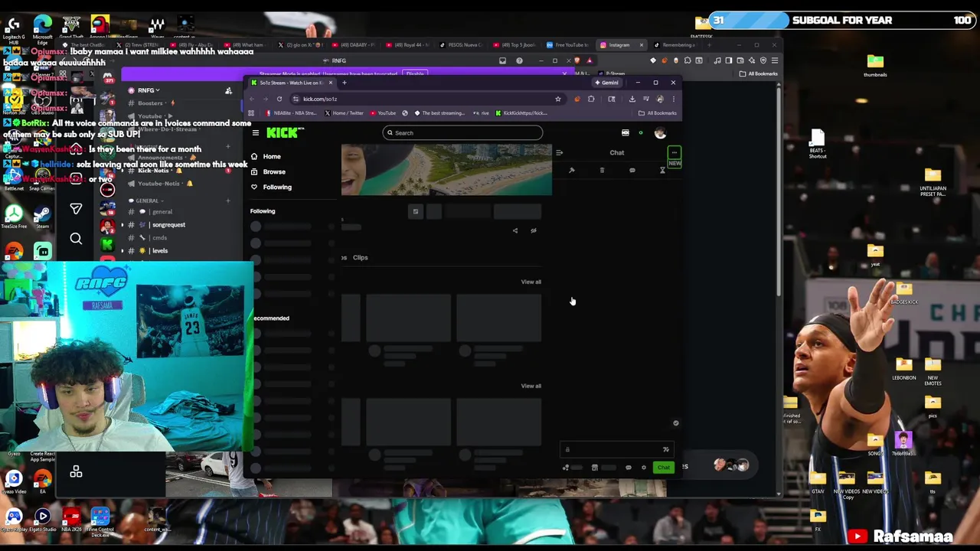Click the speech bubble icon in chat toolbar

(632, 170)
